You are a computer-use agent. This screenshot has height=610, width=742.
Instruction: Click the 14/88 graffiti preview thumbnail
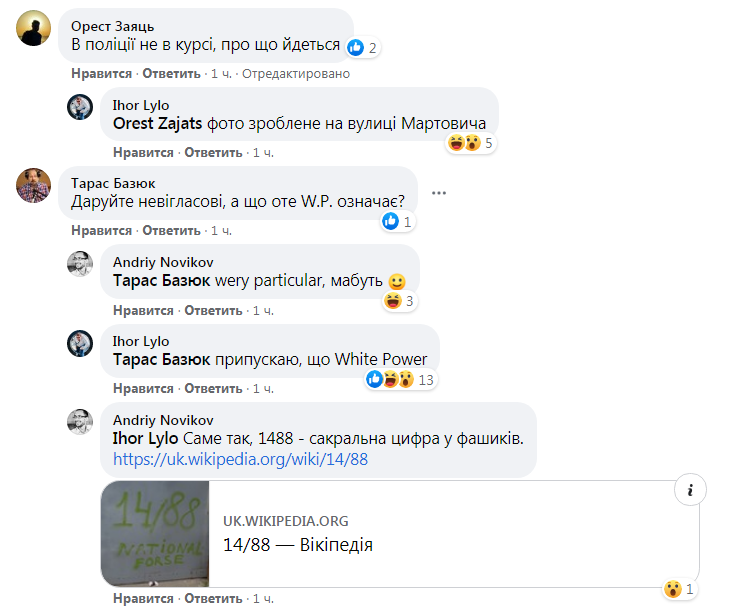coord(155,534)
